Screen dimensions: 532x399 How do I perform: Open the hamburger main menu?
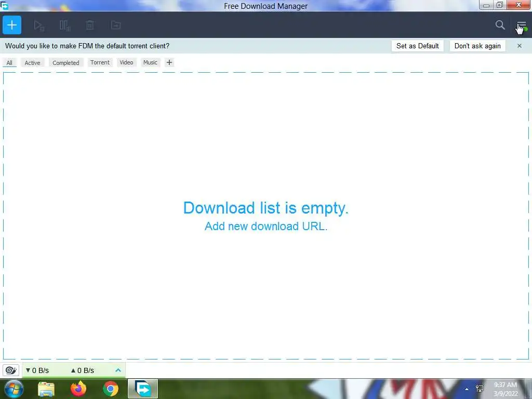coord(522,25)
